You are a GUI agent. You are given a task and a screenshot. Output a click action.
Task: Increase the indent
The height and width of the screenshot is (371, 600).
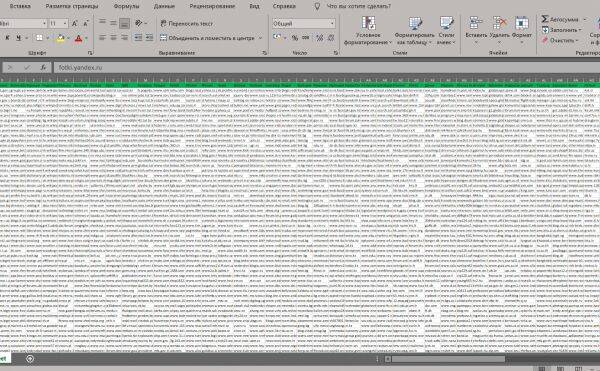click(150, 37)
